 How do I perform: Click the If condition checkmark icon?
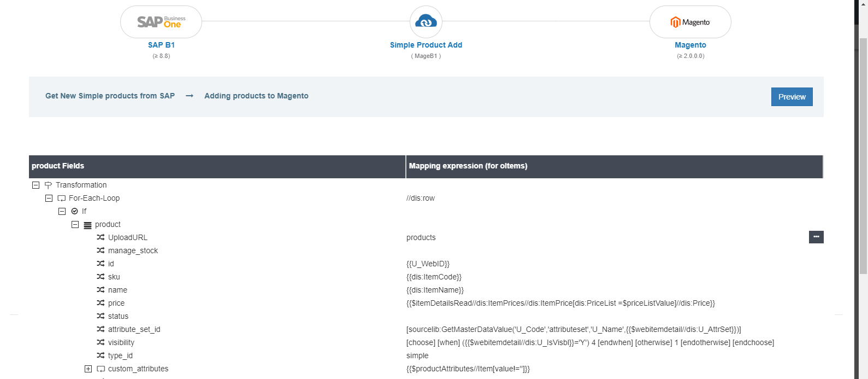coord(74,211)
